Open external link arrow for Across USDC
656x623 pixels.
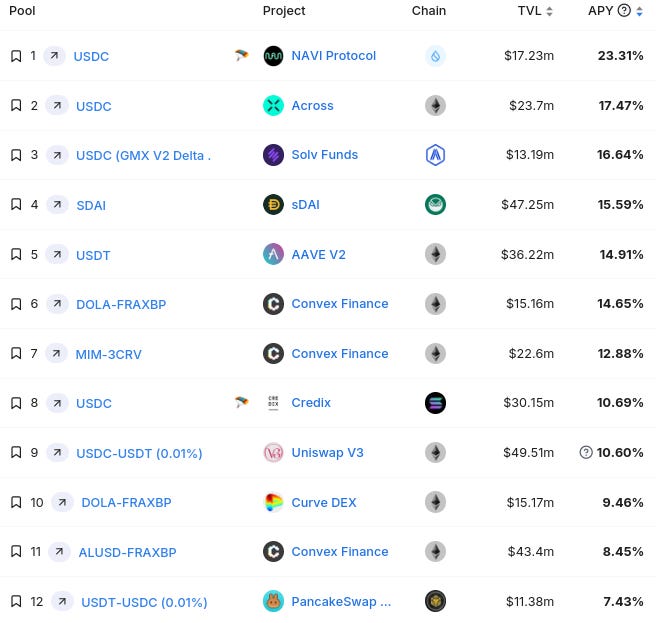tap(57, 105)
